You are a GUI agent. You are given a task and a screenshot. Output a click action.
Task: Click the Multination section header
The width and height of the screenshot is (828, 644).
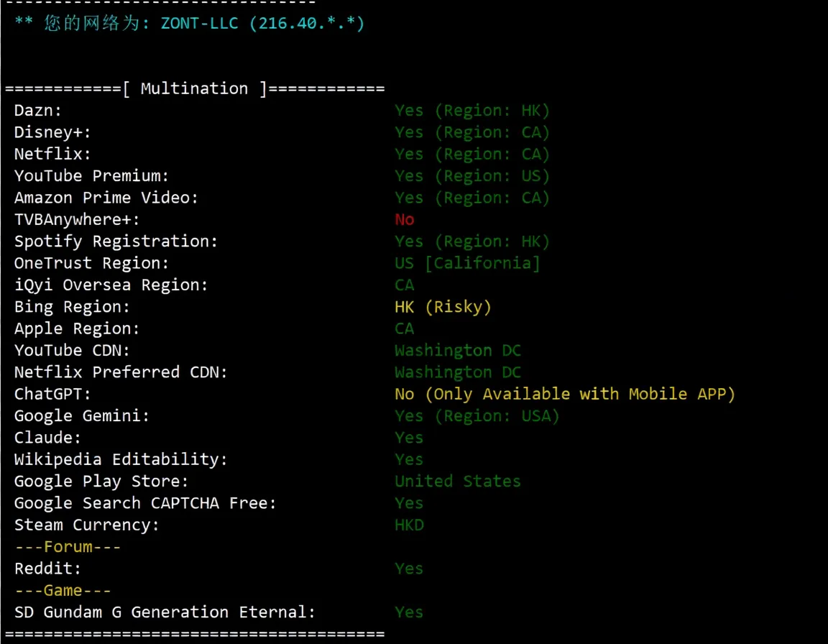pyautogui.click(x=194, y=88)
